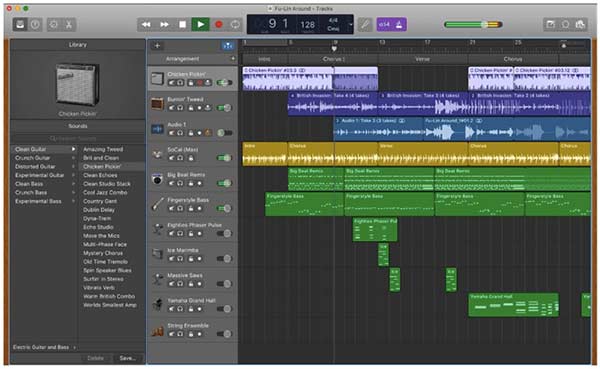The height and width of the screenshot is (369, 600).
Task: Choose the Brit and Clean patch
Action: pos(101,158)
